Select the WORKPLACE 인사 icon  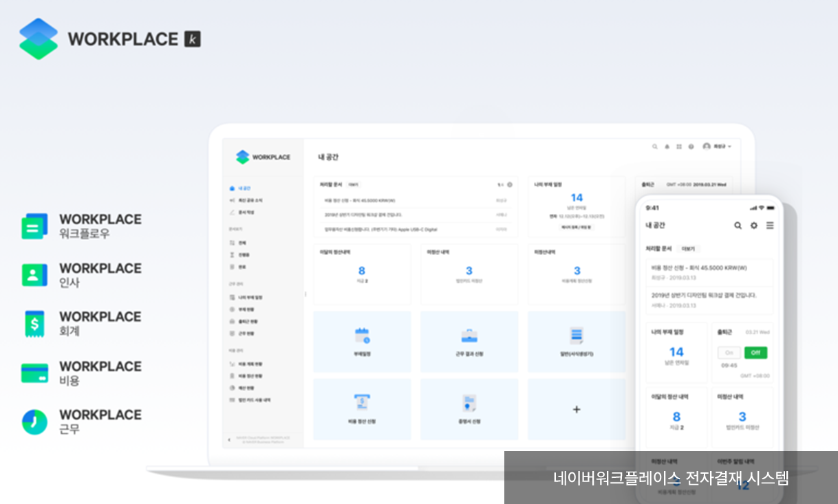click(x=34, y=275)
